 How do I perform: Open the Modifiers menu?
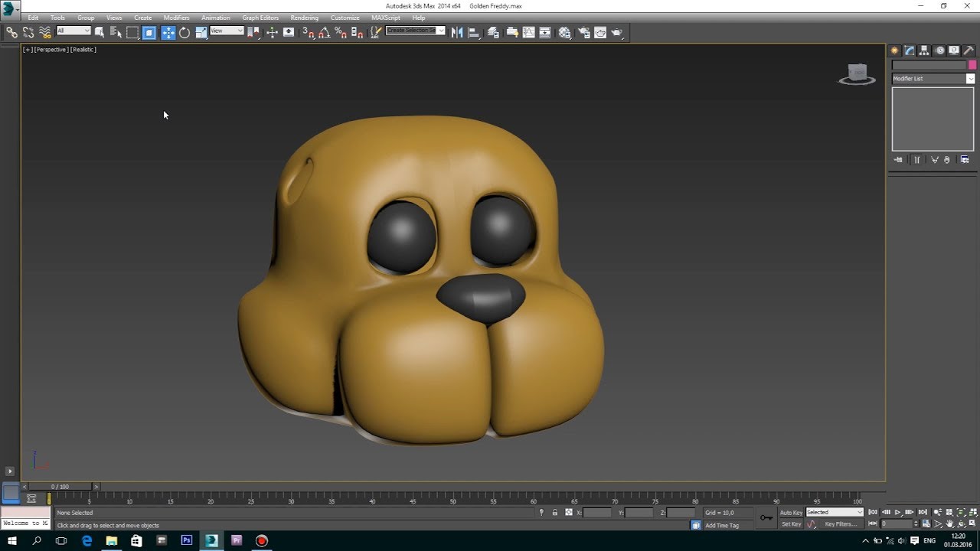176,18
